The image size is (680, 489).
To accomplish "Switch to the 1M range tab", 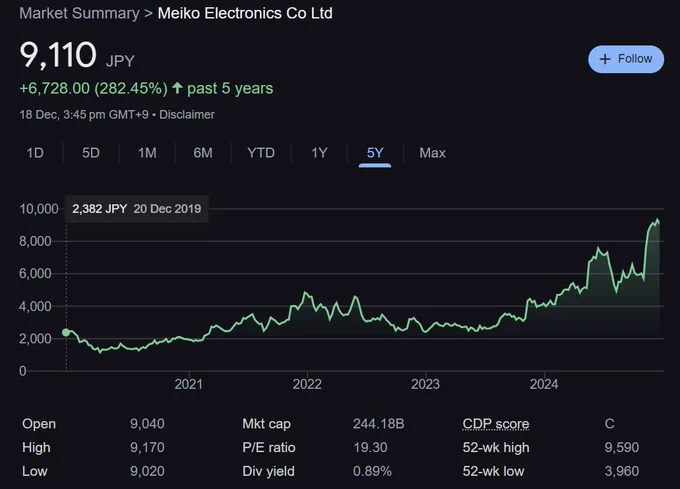I will click(x=147, y=153).
